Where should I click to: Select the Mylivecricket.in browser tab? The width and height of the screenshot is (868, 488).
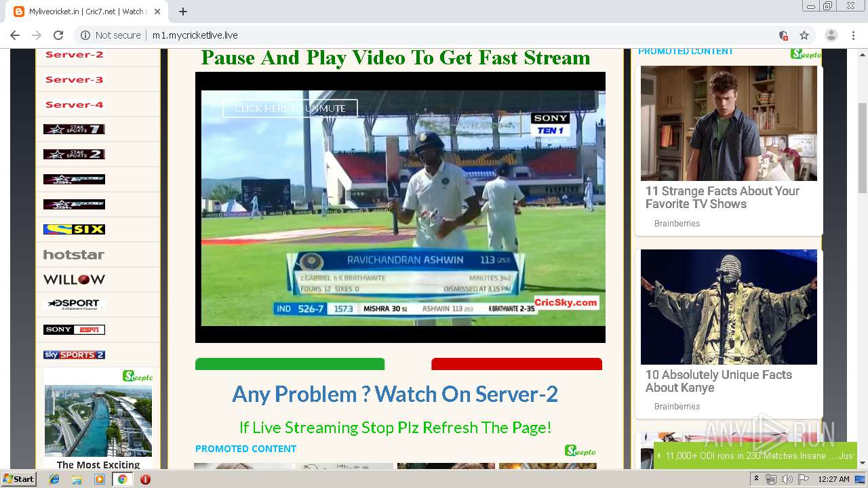coord(88,12)
